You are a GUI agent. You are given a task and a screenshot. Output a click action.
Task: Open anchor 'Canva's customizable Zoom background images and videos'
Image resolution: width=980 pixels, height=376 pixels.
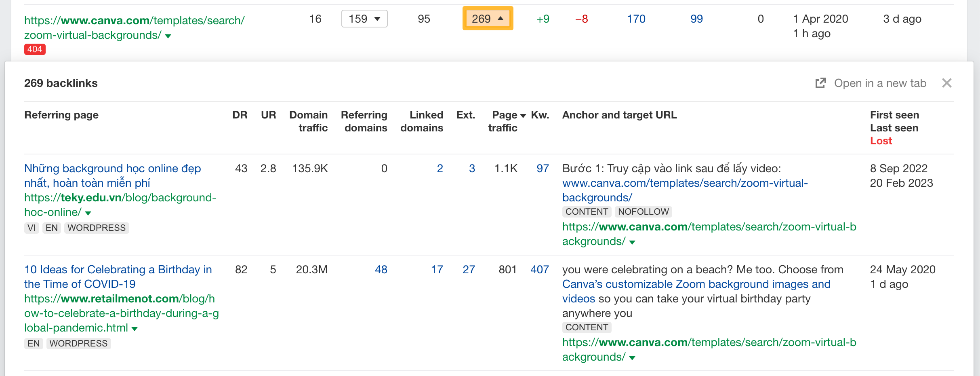click(696, 291)
